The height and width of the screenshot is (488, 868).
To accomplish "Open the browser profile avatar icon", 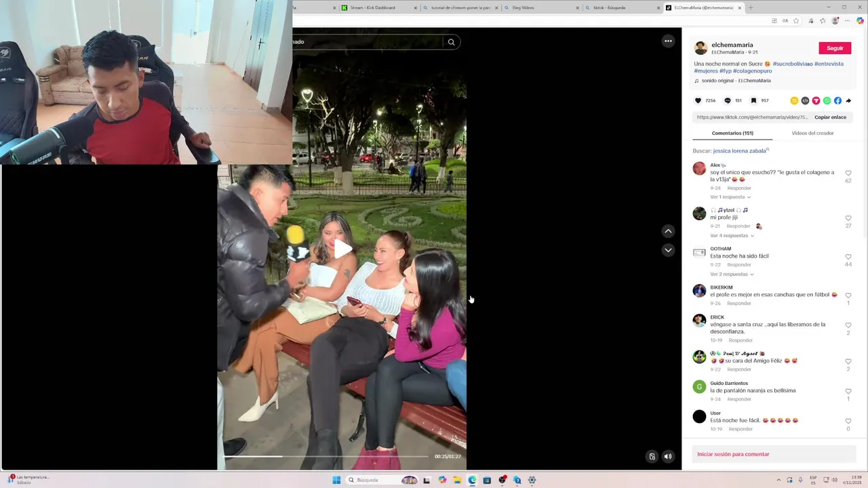I will click(x=835, y=21).
